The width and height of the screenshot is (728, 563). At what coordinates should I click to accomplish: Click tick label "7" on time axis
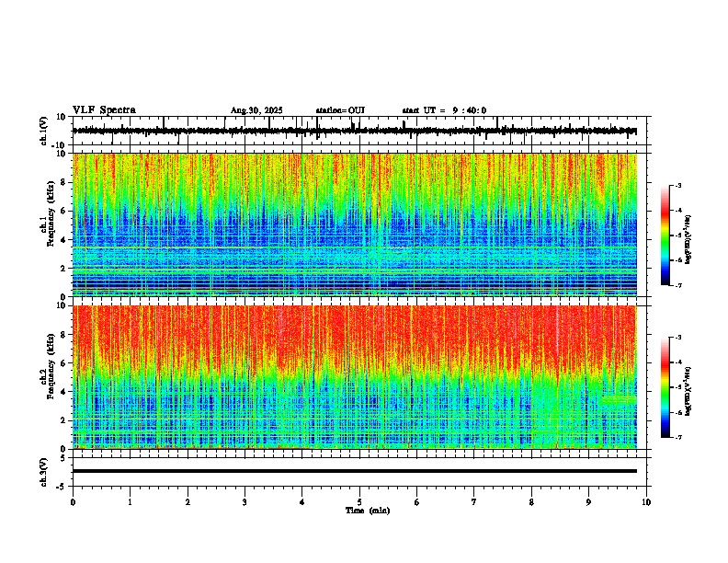pyautogui.click(x=474, y=502)
